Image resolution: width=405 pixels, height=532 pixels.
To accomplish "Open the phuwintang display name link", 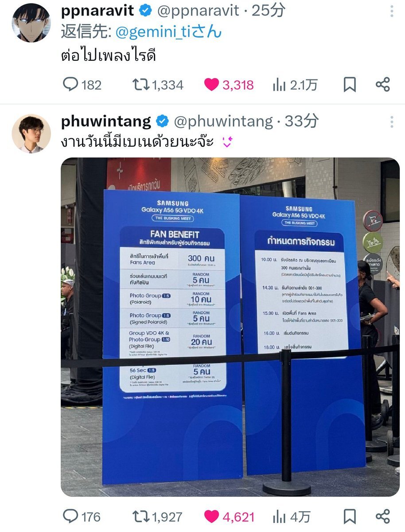I will (106, 121).
